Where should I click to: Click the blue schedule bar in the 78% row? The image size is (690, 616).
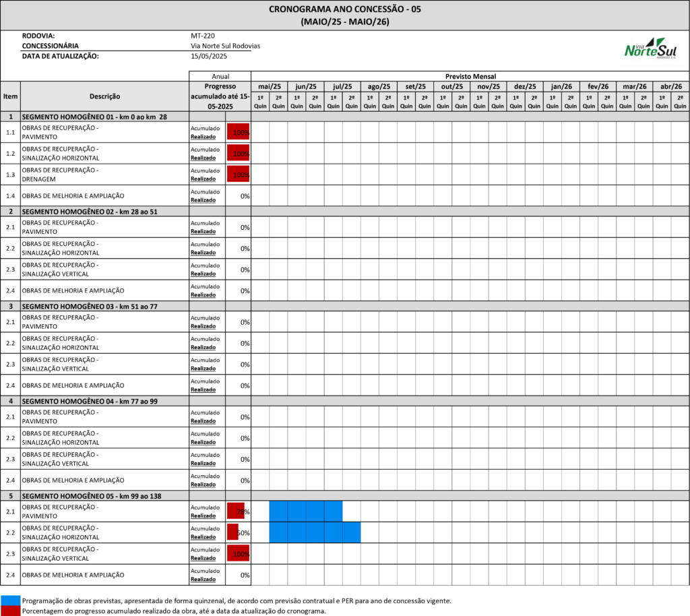tap(306, 512)
